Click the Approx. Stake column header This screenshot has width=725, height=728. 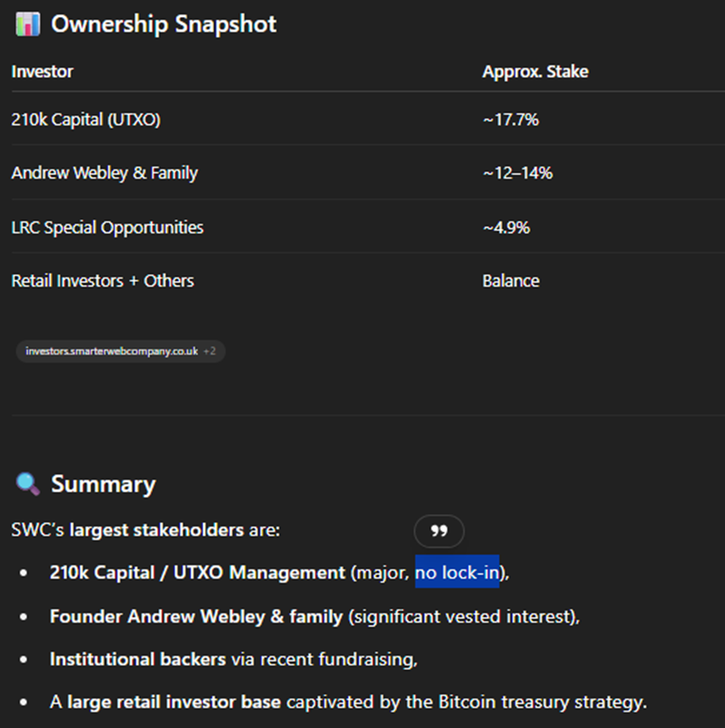coord(535,72)
